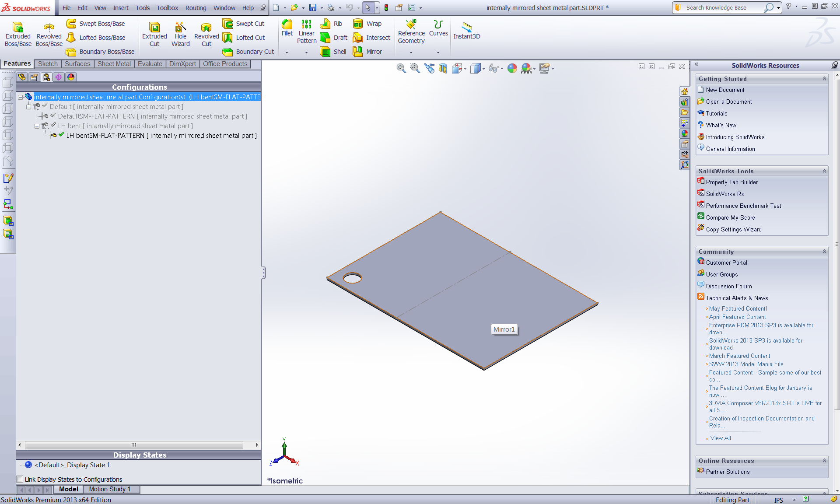The height and width of the screenshot is (504, 840).
Task: Open the Design Library task pane tab
Action: click(x=684, y=102)
